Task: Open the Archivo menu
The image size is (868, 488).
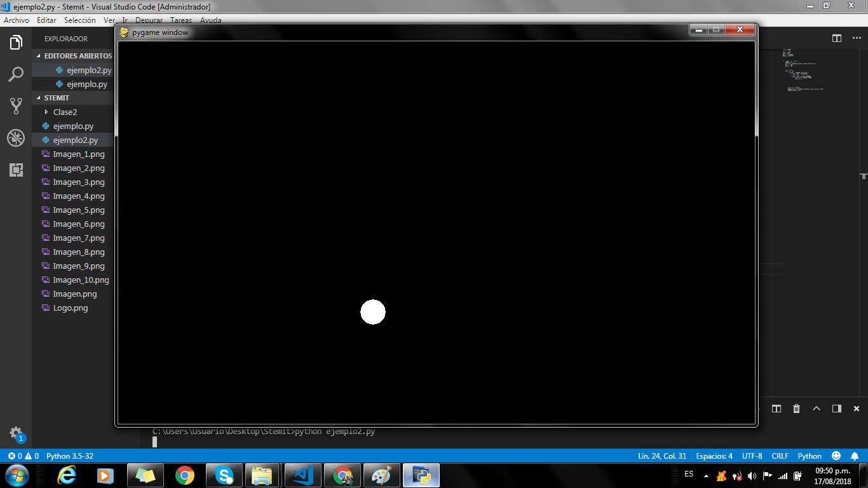Action: (x=17, y=20)
